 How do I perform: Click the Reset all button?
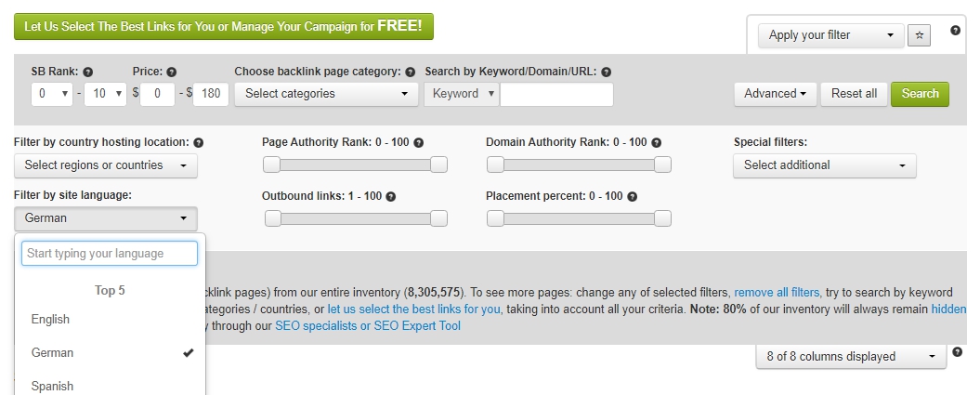click(854, 94)
